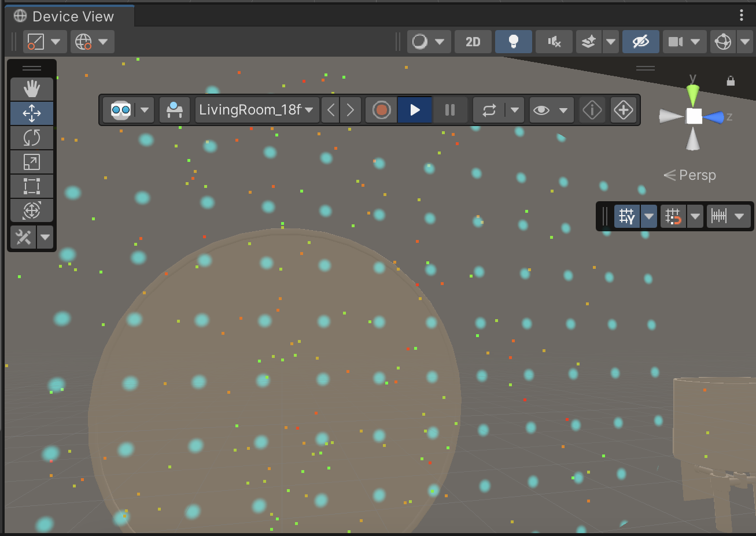Click the green Y axis gizmo cone
756x536 pixels.
pyautogui.click(x=692, y=95)
